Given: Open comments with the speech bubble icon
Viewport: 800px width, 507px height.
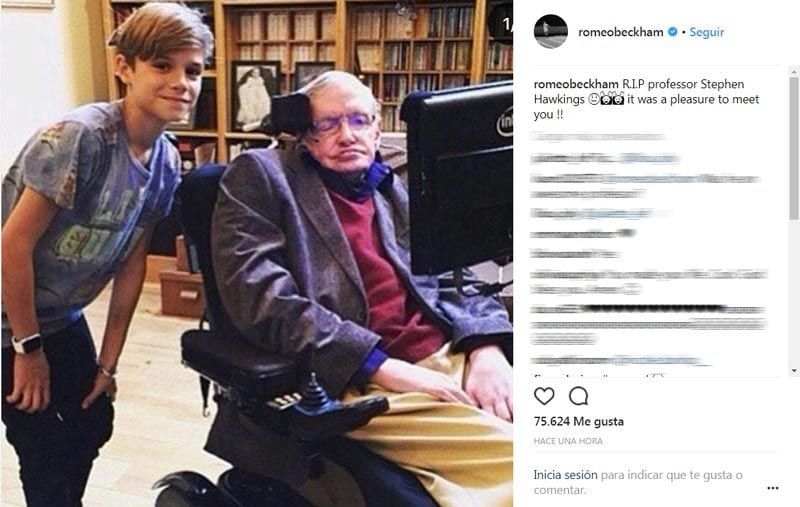Looking at the screenshot, I should pyautogui.click(x=579, y=396).
